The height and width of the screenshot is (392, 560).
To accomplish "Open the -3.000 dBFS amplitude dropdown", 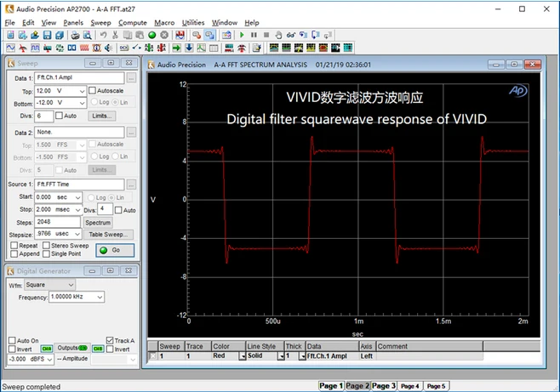I will point(49,359).
